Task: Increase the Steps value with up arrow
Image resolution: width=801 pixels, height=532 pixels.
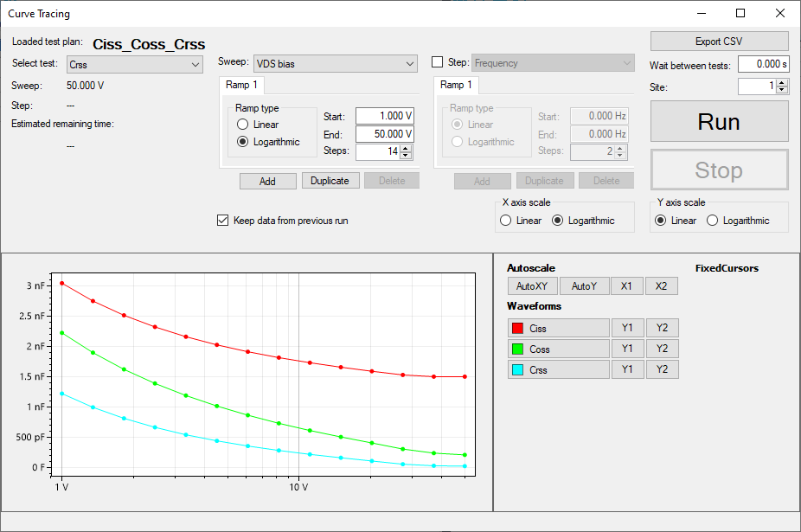Action: click(x=407, y=148)
